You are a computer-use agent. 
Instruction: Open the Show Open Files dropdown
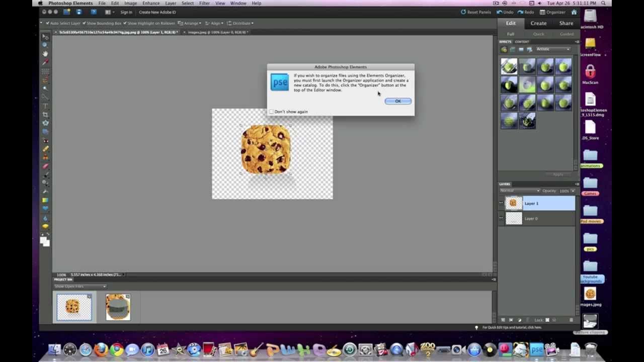[x=79, y=286]
